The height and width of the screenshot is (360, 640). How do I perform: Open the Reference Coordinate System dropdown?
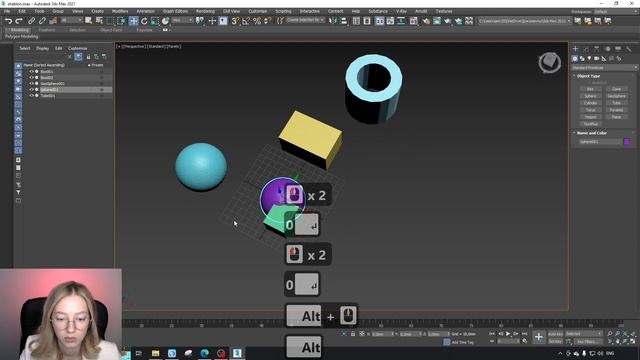[x=182, y=20]
